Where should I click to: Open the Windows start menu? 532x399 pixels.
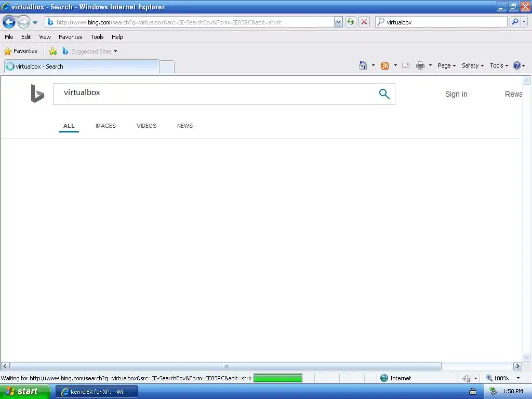pos(25,392)
